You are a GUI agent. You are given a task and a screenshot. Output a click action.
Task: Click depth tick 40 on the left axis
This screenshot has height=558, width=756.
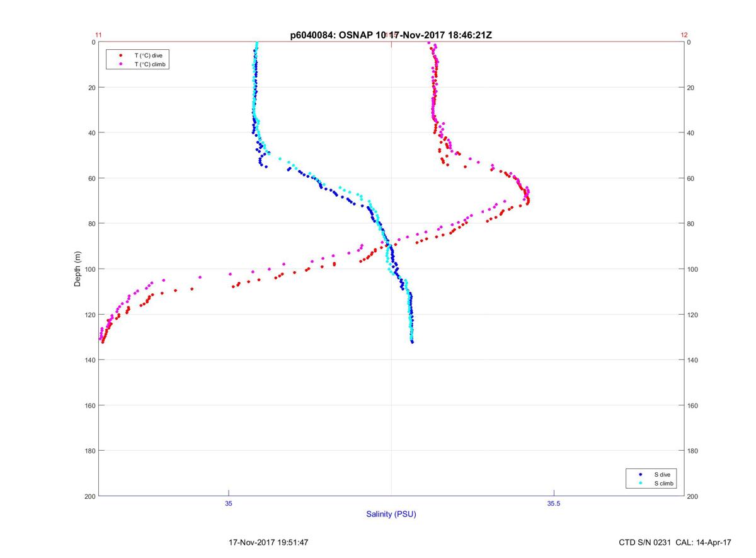pos(91,133)
